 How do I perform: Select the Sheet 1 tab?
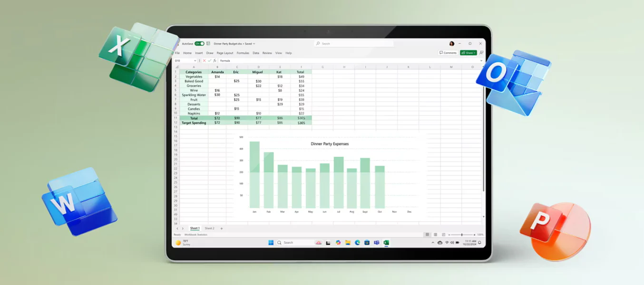click(195, 228)
